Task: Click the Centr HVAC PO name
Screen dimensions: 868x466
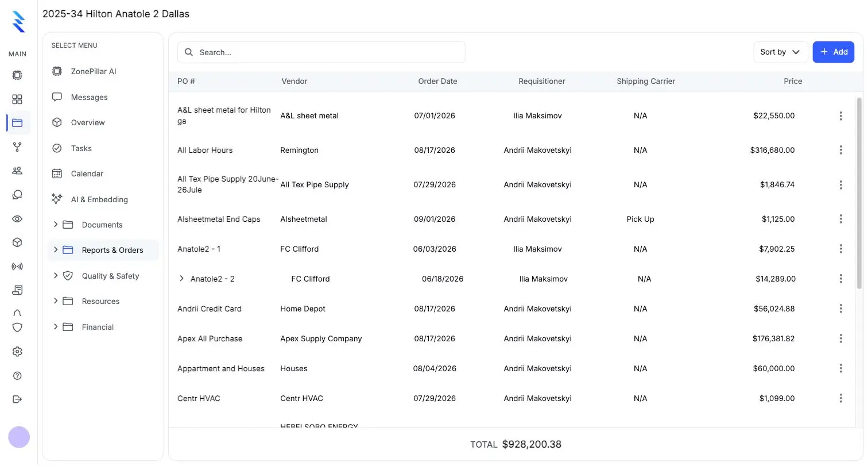Action: [x=199, y=399]
